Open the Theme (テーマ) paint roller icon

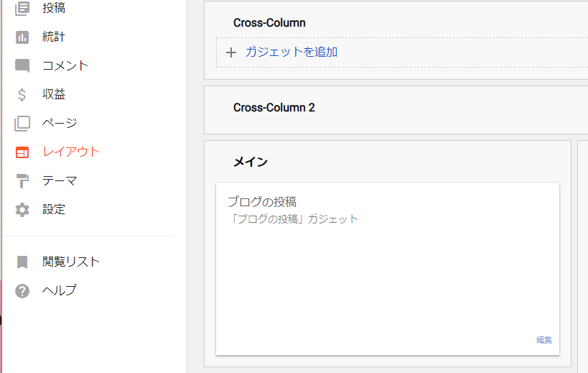(x=22, y=180)
